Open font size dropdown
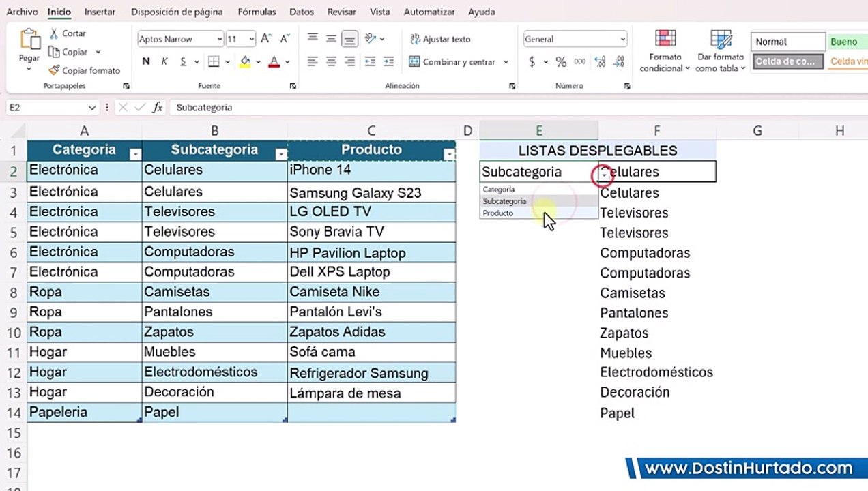868x491 pixels. coord(252,39)
